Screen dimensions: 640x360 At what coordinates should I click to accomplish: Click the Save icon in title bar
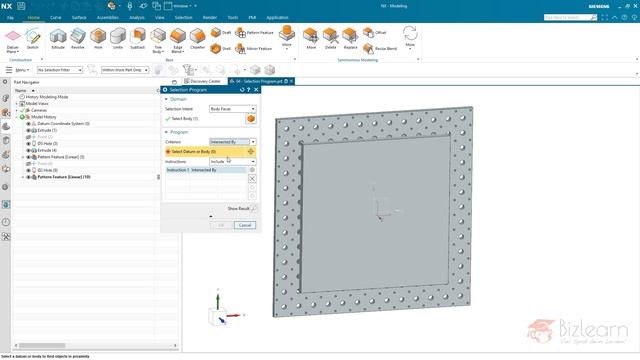[x=21, y=6]
